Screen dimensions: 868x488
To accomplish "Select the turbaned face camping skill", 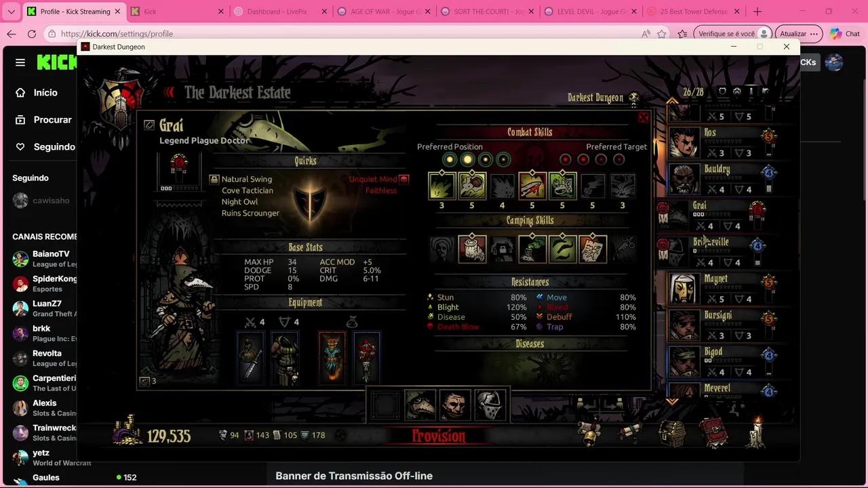I will click(x=442, y=249).
